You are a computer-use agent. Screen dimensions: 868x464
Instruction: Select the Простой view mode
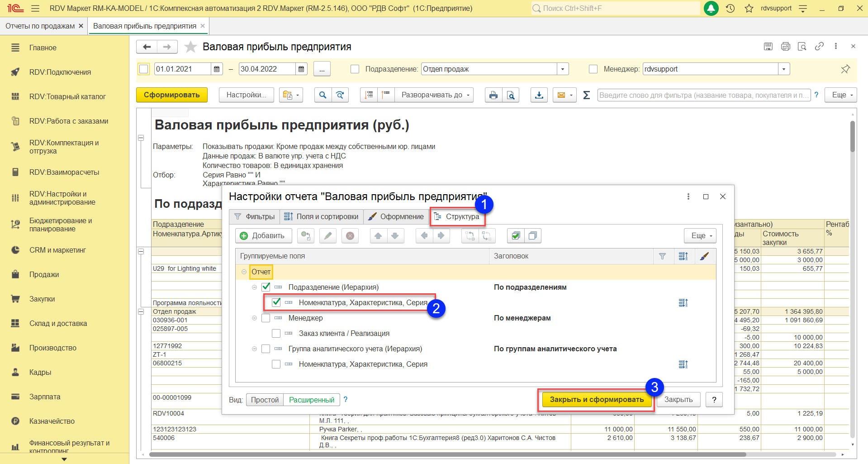(x=265, y=400)
